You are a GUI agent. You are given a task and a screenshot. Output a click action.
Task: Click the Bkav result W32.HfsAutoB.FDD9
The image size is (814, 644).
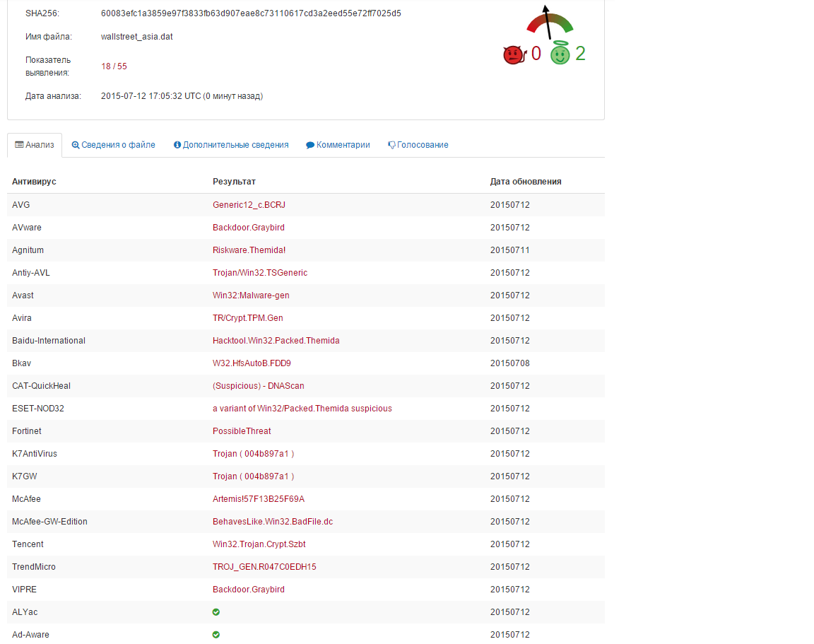coord(252,363)
